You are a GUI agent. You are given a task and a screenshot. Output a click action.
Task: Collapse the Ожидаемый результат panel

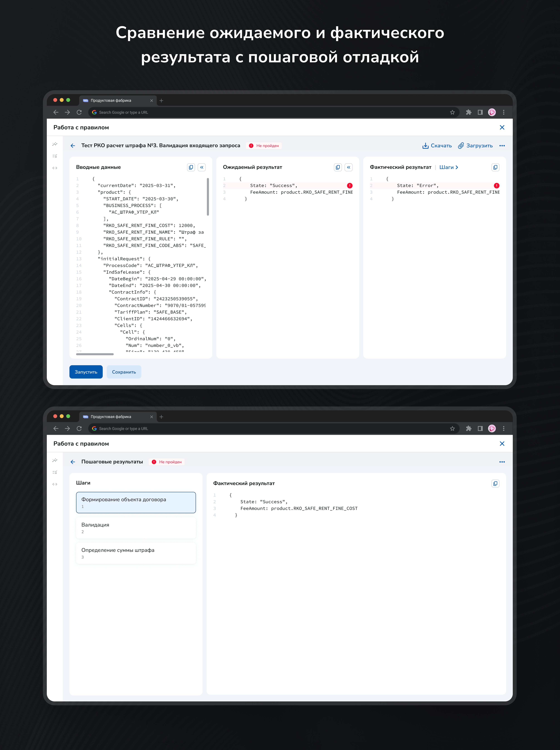coord(349,167)
